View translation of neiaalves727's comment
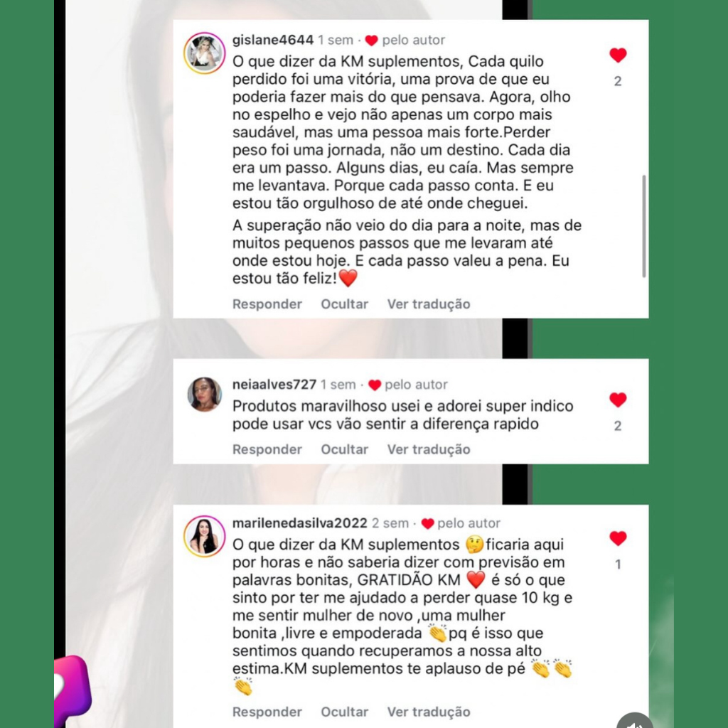The height and width of the screenshot is (728, 728). (x=429, y=449)
